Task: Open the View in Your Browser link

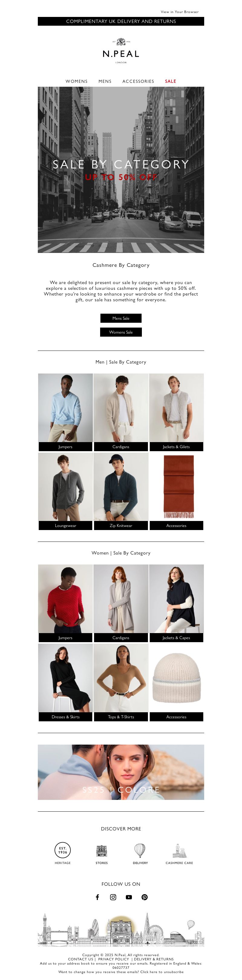Action: click(179, 12)
